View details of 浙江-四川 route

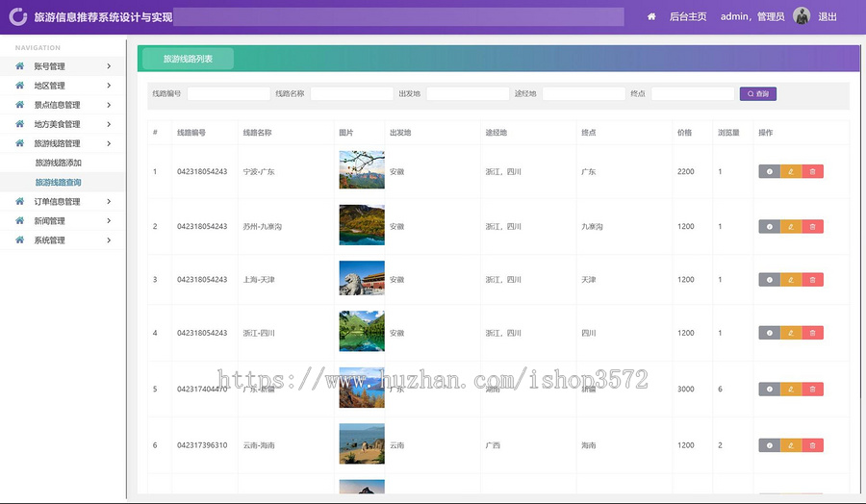[770, 333]
